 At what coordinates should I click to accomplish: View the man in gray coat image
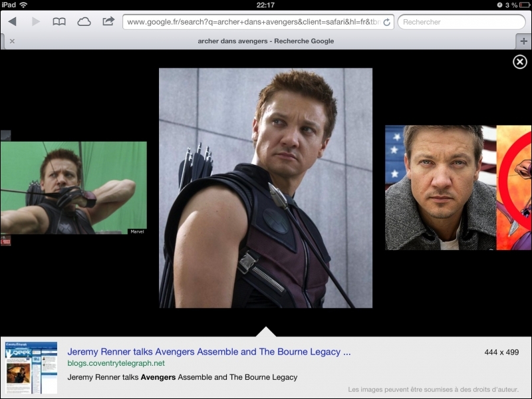pyautogui.click(x=440, y=188)
